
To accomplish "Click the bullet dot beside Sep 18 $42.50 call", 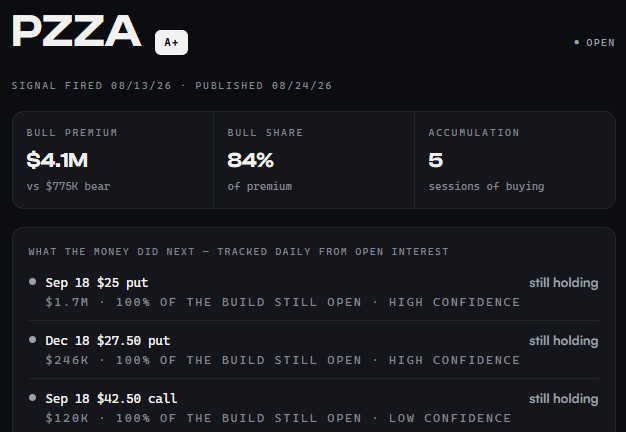I will tap(33, 397).
